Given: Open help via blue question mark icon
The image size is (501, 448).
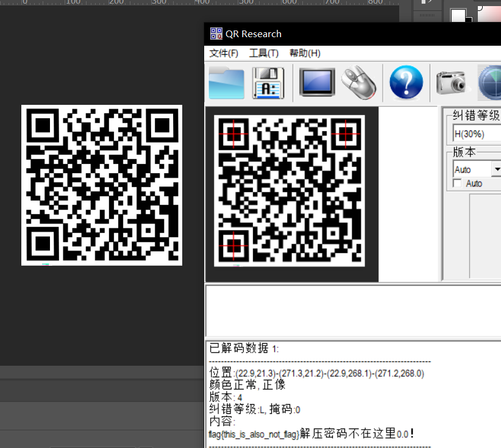Looking at the screenshot, I should (406, 83).
